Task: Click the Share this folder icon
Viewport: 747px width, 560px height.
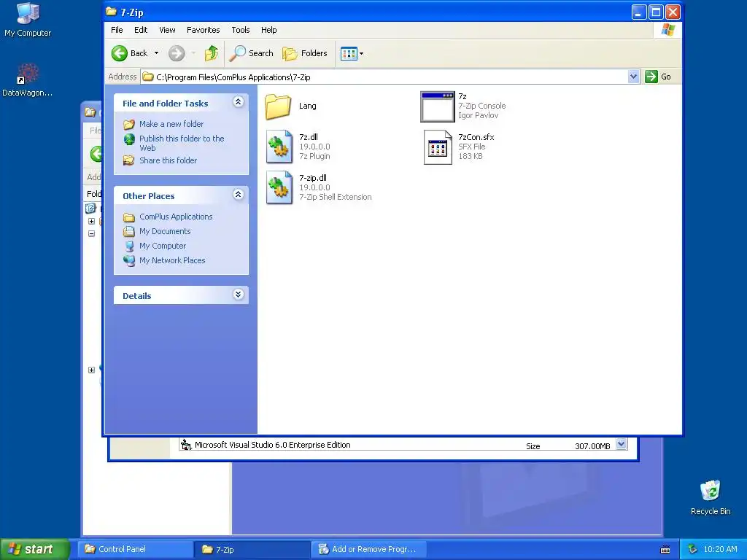Action: [128, 160]
